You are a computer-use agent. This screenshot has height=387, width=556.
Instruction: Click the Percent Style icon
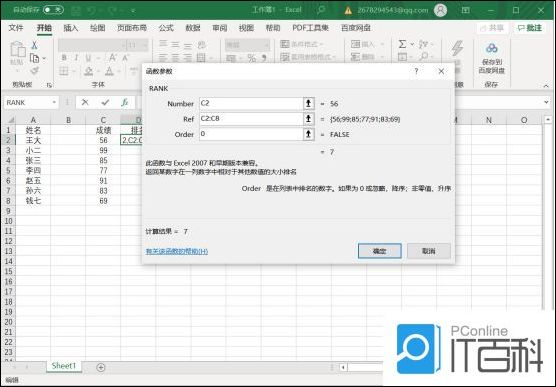252,58
